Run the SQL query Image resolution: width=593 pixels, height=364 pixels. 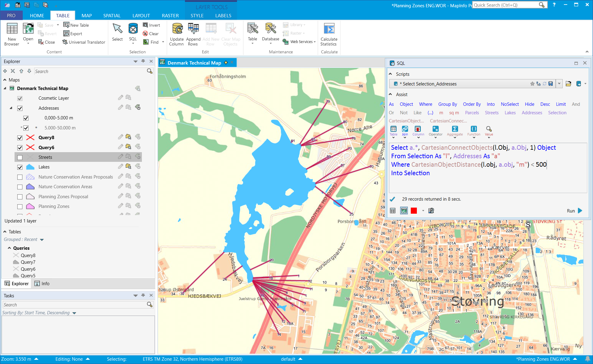click(575, 211)
